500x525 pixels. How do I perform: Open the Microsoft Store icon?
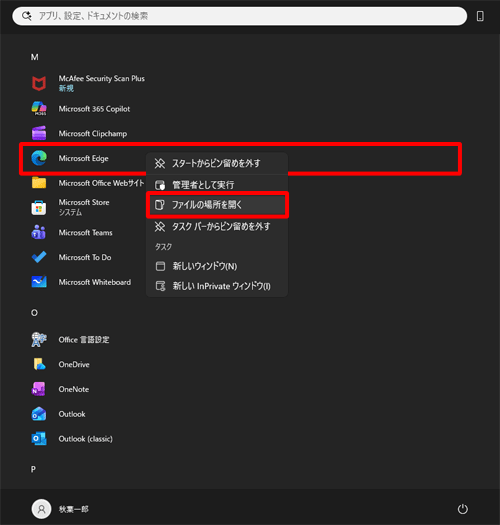tap(39, 207)
